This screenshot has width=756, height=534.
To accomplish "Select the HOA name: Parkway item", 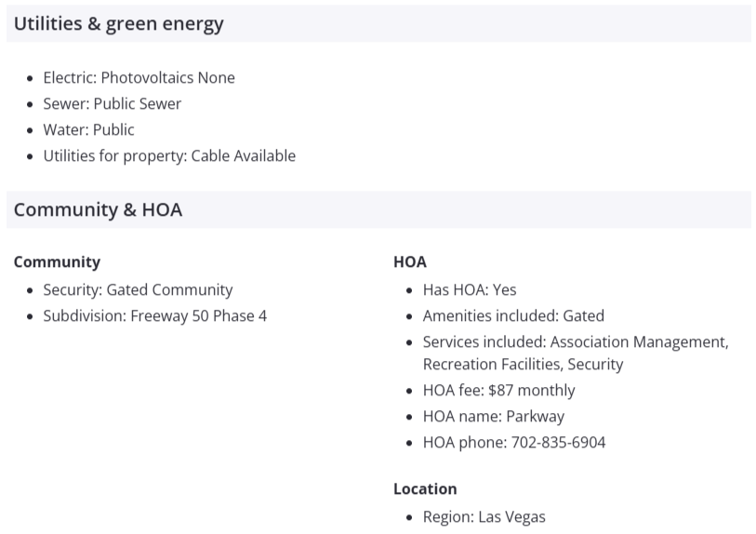I will 493,417.
